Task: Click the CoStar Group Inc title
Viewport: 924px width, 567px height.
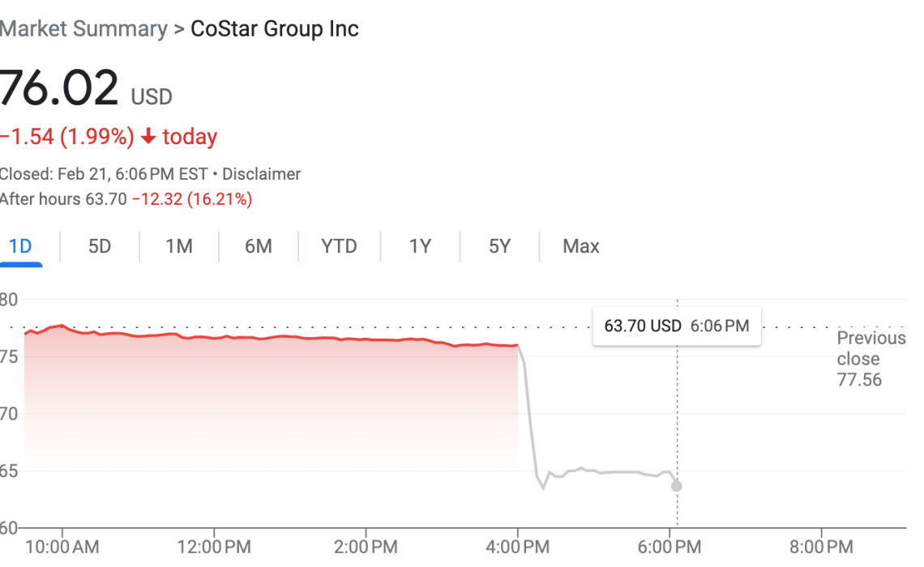Action: (x=274, y=29)
